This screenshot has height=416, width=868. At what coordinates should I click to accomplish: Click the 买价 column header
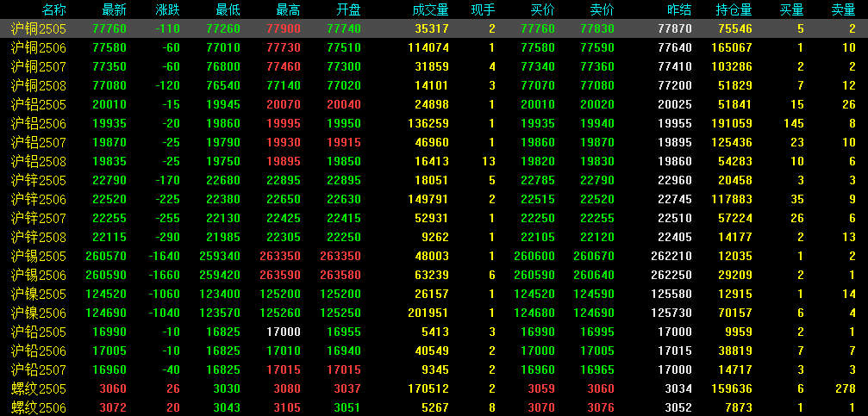click(542, 9)
